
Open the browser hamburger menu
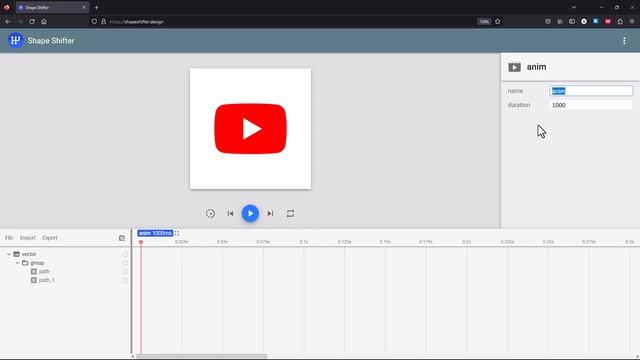(x=632, y=22)
